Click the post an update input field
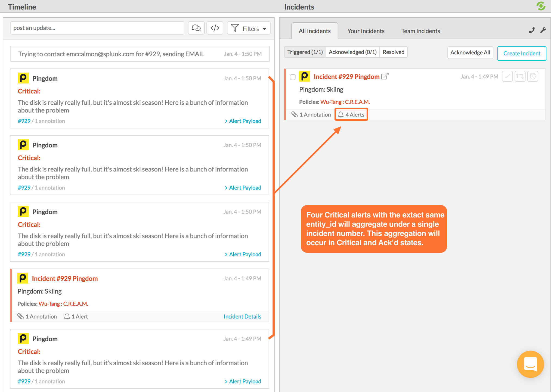 [97, 28]
